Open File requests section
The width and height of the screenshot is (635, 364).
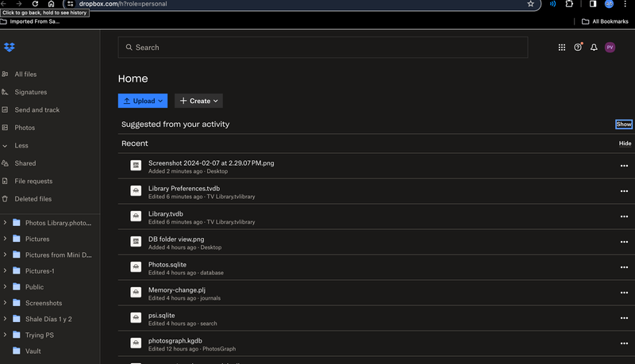[33, 181]
